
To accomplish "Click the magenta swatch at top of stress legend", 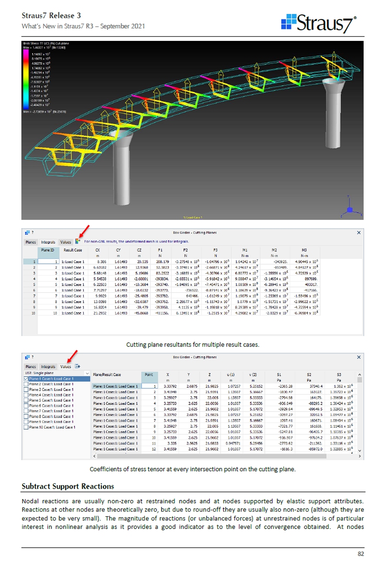I will coord(26,52).
